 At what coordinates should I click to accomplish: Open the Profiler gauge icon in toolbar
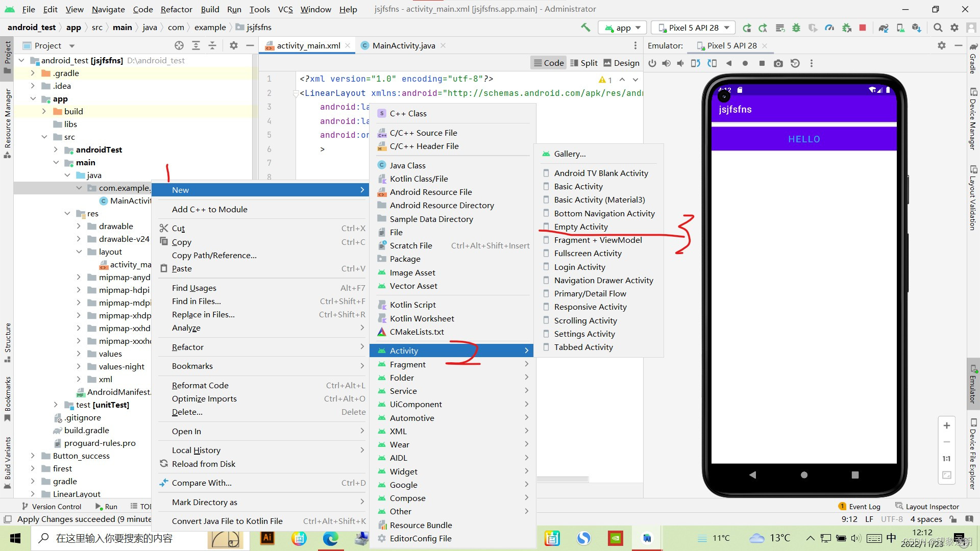[x=829, y=28]
